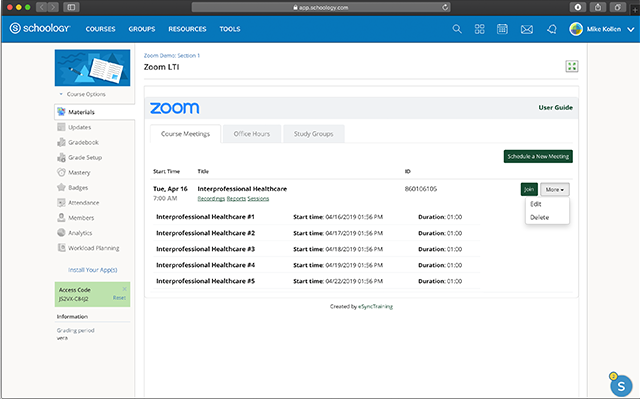Switch to Course Meetings tab
The height and width of the screenshot is (399, 640).
click(185, 134)
